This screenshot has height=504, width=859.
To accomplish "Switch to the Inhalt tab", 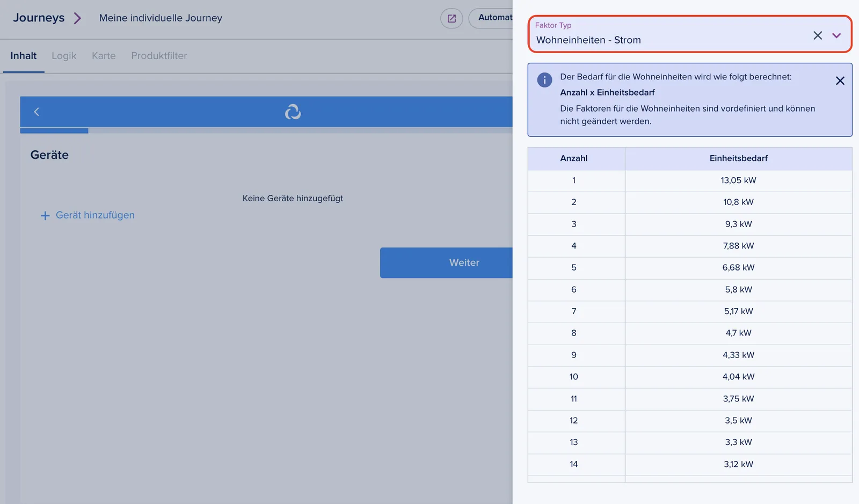I will click(x=24, y=56).
